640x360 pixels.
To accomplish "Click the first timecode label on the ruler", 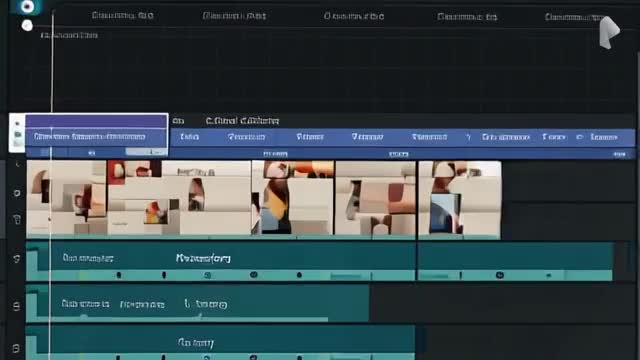I will (x=122, y=16).
